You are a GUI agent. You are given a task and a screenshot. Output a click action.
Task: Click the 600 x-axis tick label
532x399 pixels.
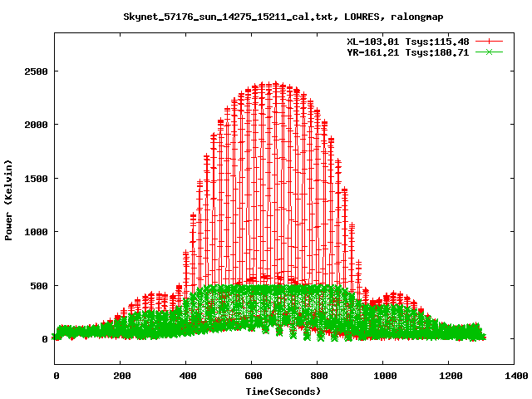click(254, 376)
